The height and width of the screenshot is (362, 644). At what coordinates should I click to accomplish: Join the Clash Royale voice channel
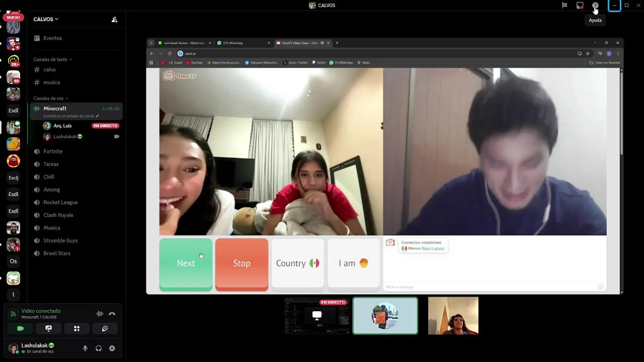pos(75,215)
